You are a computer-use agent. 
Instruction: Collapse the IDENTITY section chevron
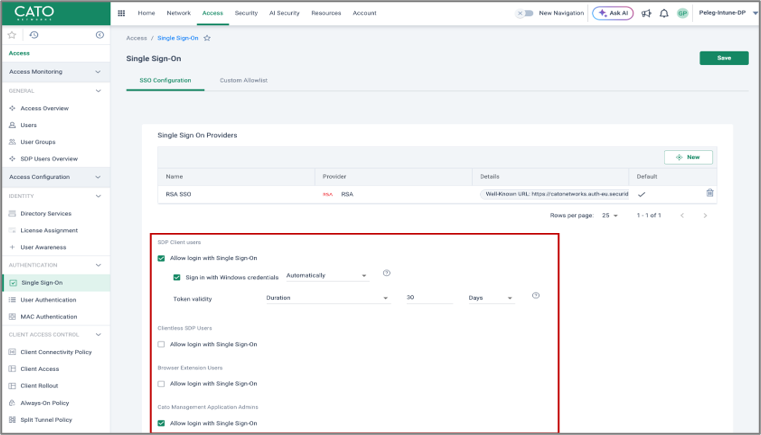(x=98, y=196)
